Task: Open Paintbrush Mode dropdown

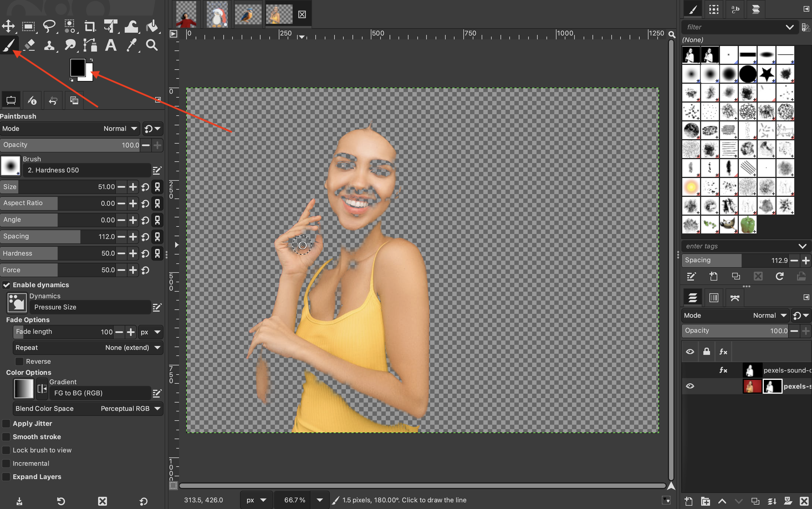Action: pyautogui.click(x=120, y=129)
